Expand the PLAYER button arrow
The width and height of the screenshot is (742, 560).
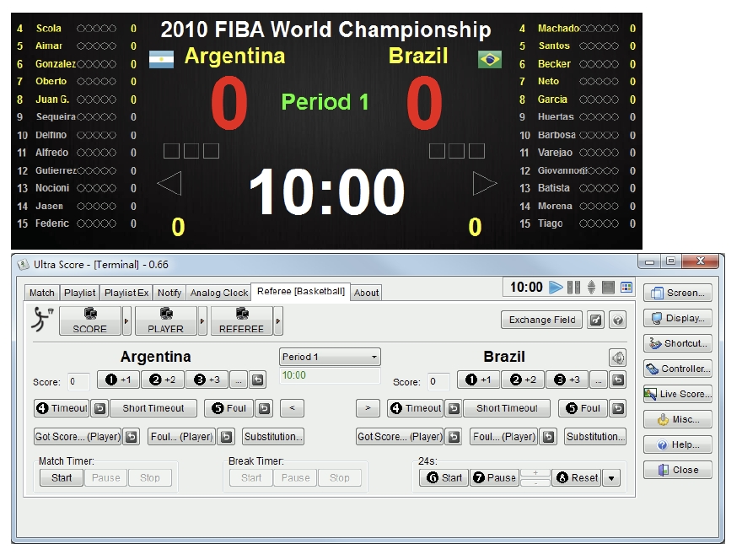click(202, 321)
